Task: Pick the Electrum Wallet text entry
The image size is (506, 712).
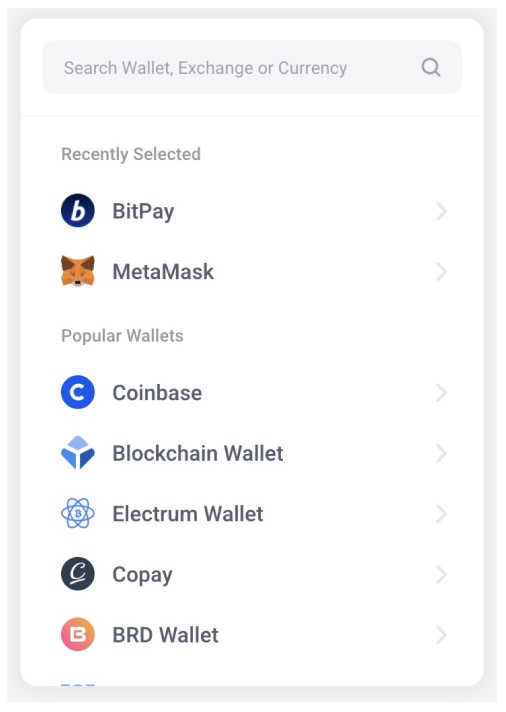Action: tap(188, 514)
